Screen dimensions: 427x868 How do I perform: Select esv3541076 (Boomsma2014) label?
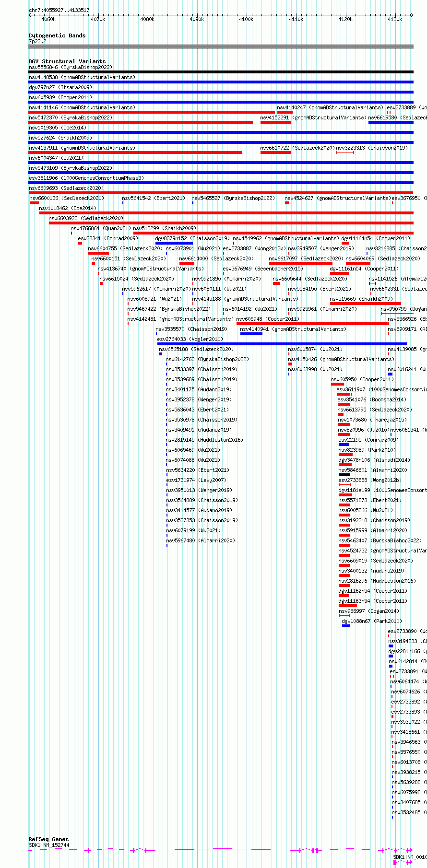click(x=372, y=399)
